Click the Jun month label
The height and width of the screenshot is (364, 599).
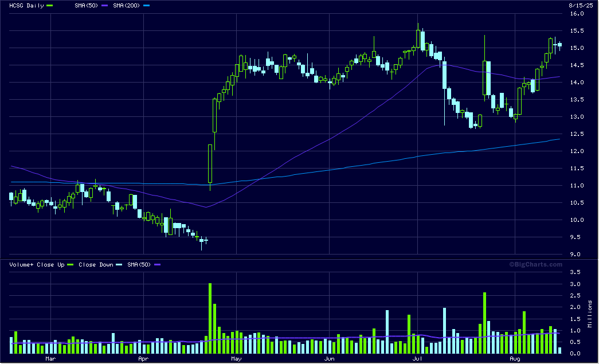[329, 359]
